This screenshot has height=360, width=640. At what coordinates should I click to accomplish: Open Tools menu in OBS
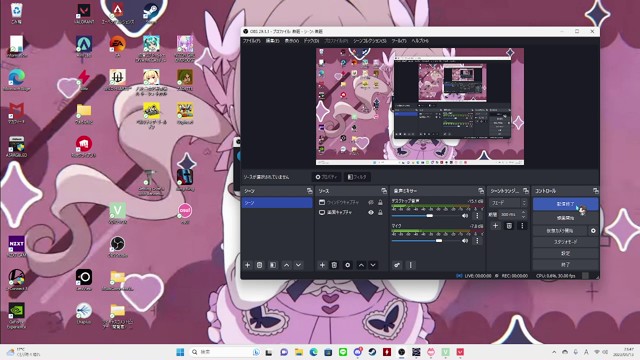(x=399, y=41)
